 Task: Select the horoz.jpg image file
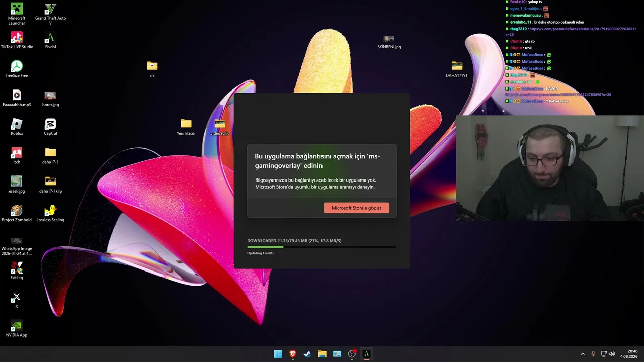50,98
